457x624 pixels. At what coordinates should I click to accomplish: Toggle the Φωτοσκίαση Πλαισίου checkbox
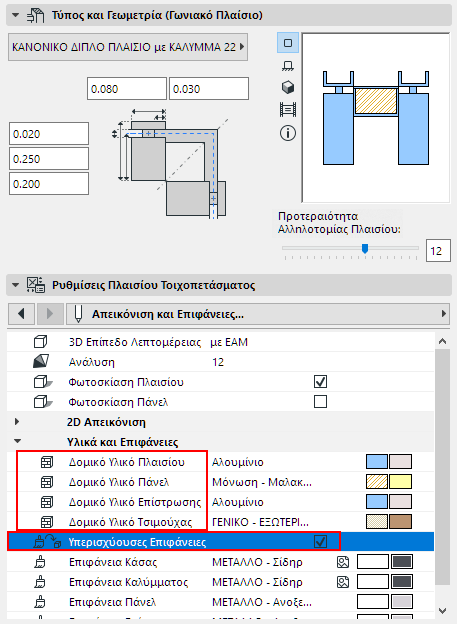point(320,382)
